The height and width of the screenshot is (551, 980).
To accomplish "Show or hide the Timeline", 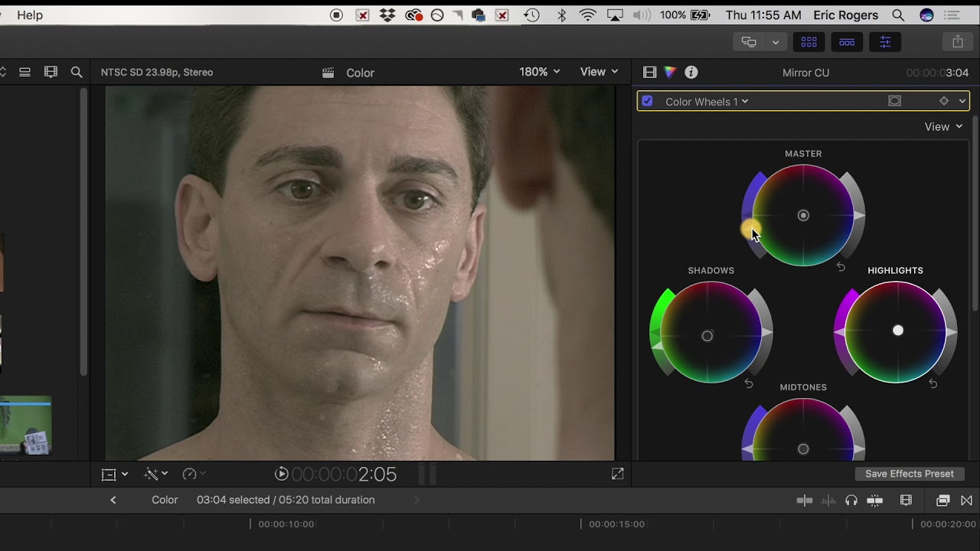I will (x=847, y=42).
